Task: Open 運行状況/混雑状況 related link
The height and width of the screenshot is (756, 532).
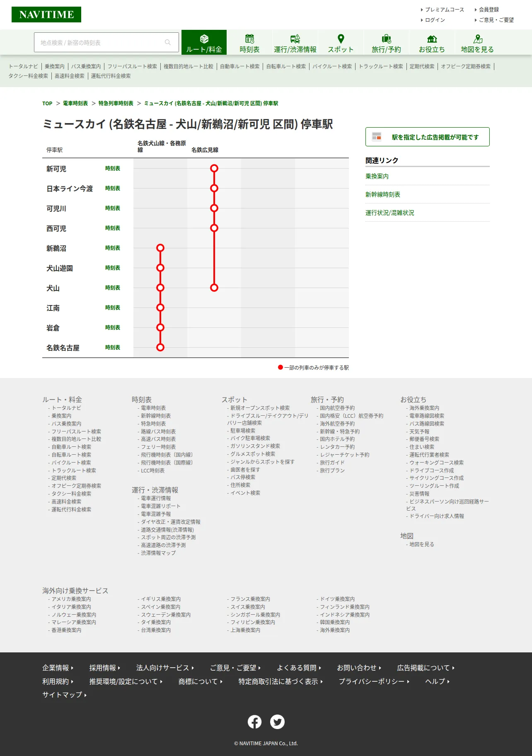Action: point(390,213)
